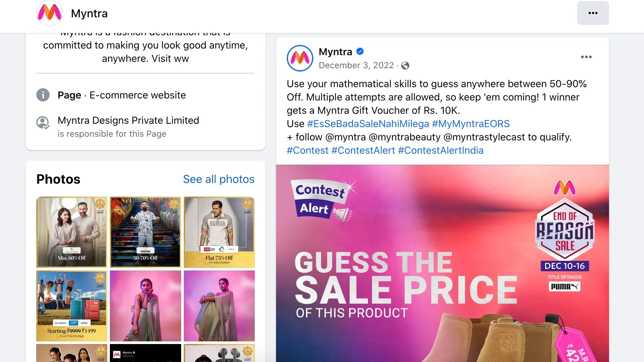Click the Myntra logo in the header

[x=50, y=13]
